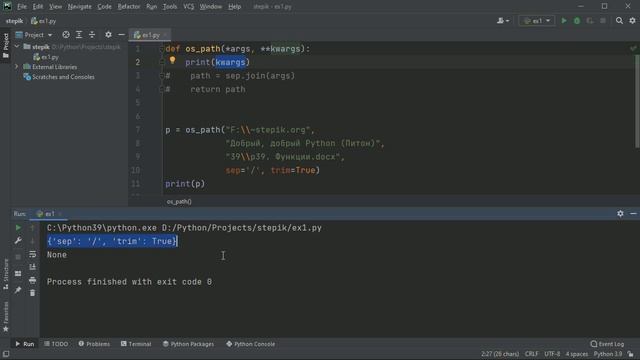
Task: Rerun ex1 from Run panel toolbar
Action: (x=18, y=227)
